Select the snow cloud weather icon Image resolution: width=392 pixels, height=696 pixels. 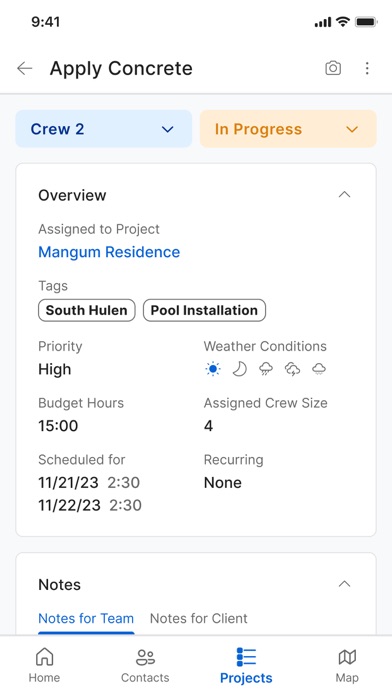pos(319,369)
